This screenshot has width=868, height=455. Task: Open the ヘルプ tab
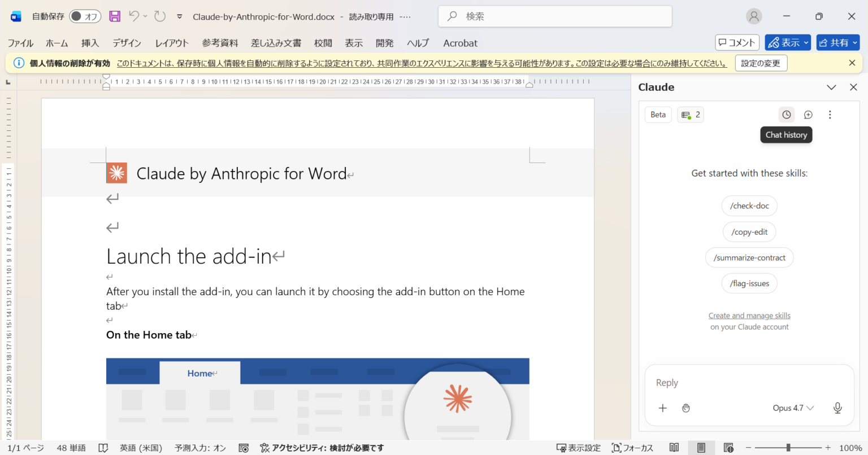pos(418,43)
